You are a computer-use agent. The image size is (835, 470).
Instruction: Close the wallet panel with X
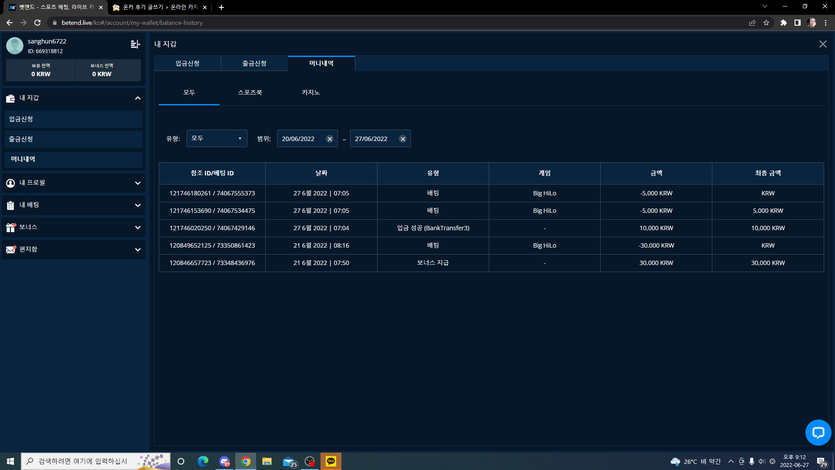[823, 44]
